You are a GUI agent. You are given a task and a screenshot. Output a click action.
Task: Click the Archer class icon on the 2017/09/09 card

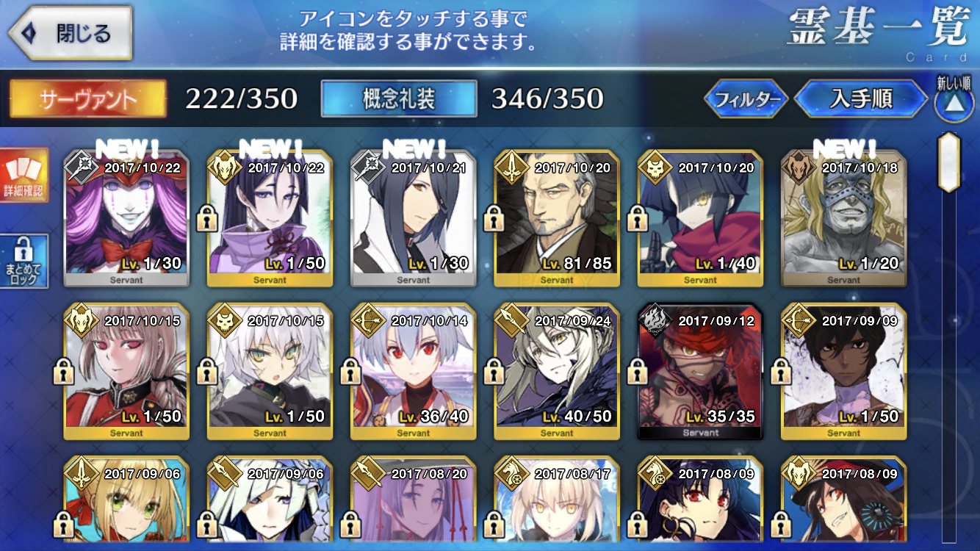click(798, 321)
